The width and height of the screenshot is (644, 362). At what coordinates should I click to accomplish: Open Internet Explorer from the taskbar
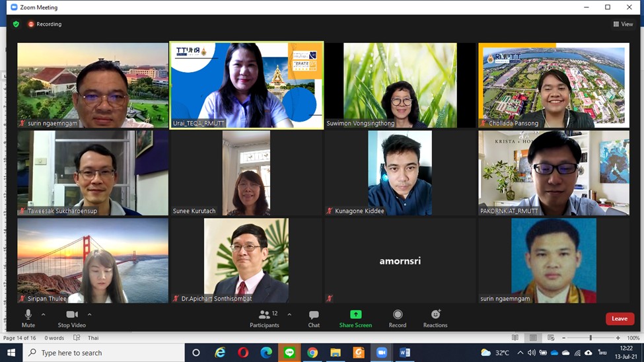coord(220,353)
